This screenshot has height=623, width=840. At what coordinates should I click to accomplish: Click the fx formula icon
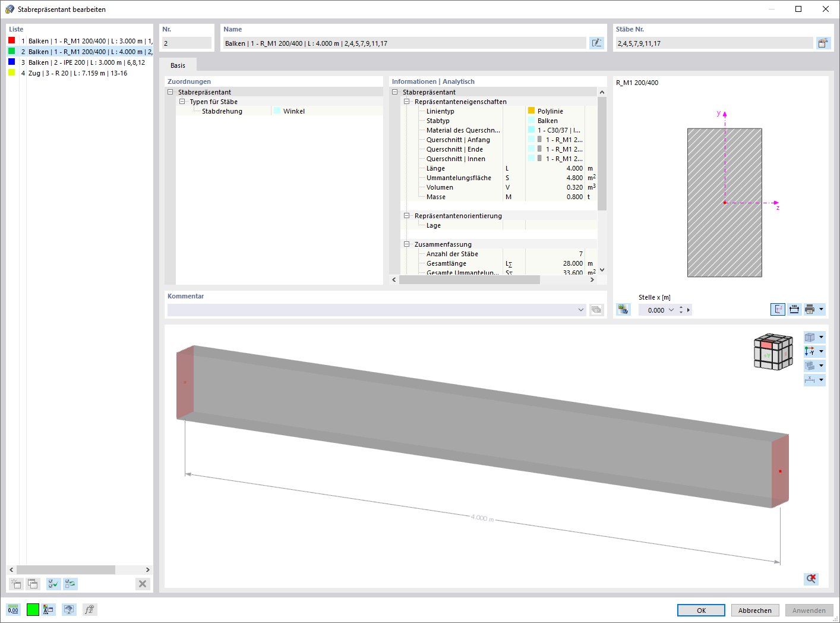89,609
